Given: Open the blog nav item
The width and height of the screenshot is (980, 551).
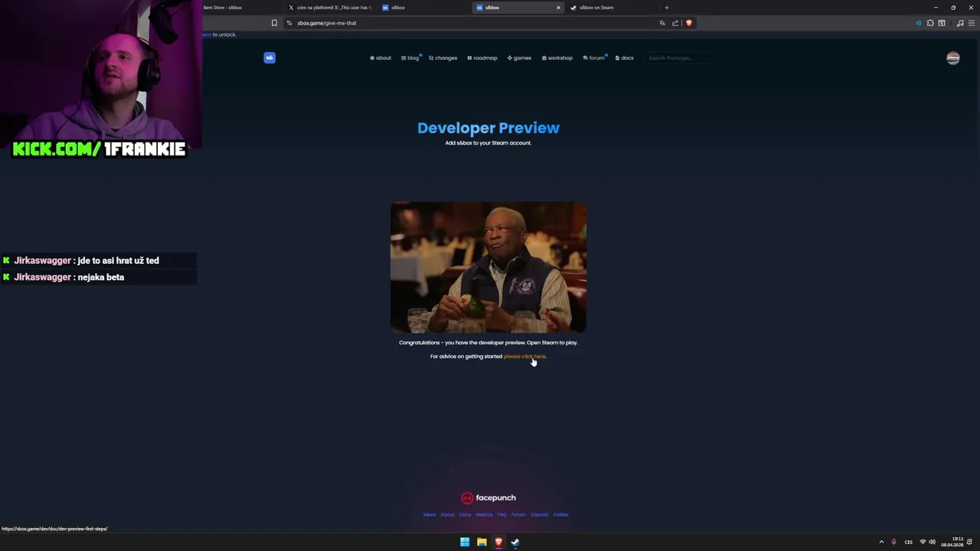Looking at the screenshot, I should pyautogui.click(x=410, y=58).
